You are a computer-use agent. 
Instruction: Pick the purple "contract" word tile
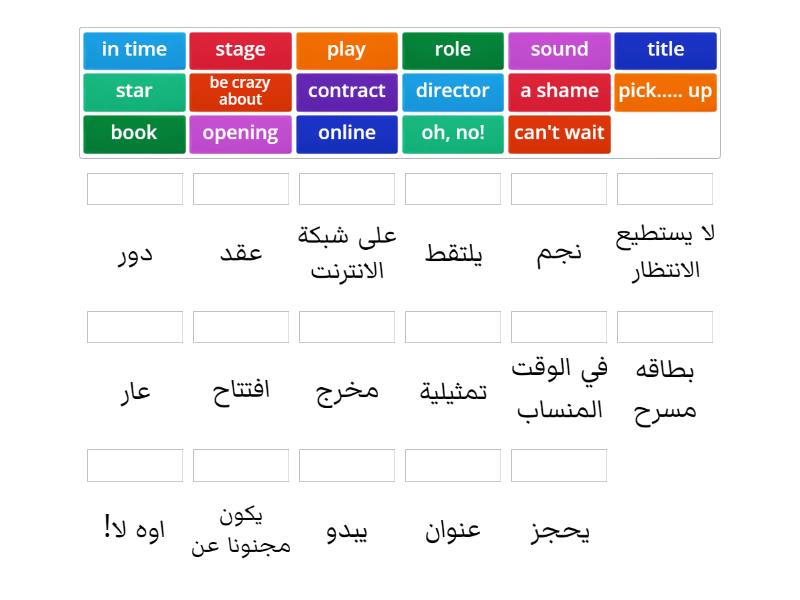coord(346,92)
